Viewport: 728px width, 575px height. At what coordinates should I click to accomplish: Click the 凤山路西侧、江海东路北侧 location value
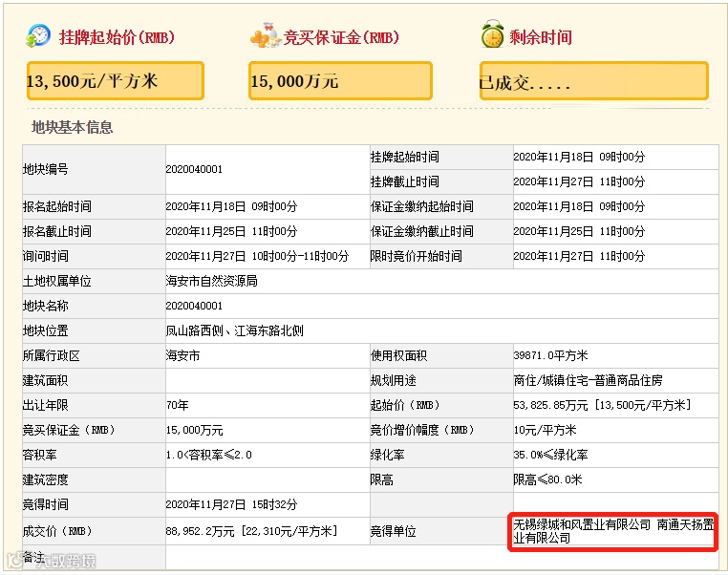pyautogui.click(x=234, y=330)
